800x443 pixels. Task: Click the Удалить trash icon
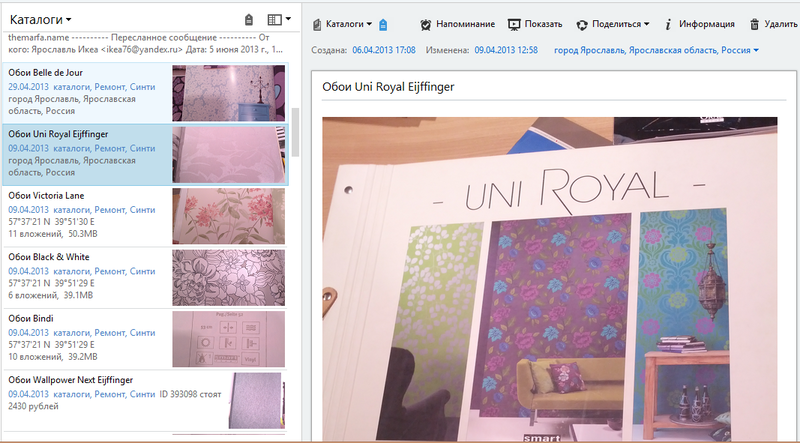click(754, 24)
